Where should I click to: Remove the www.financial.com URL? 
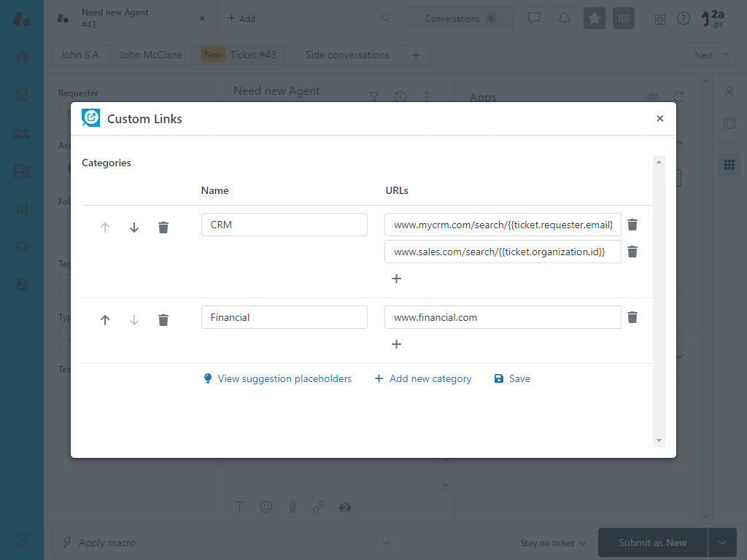tap(632, 317)
